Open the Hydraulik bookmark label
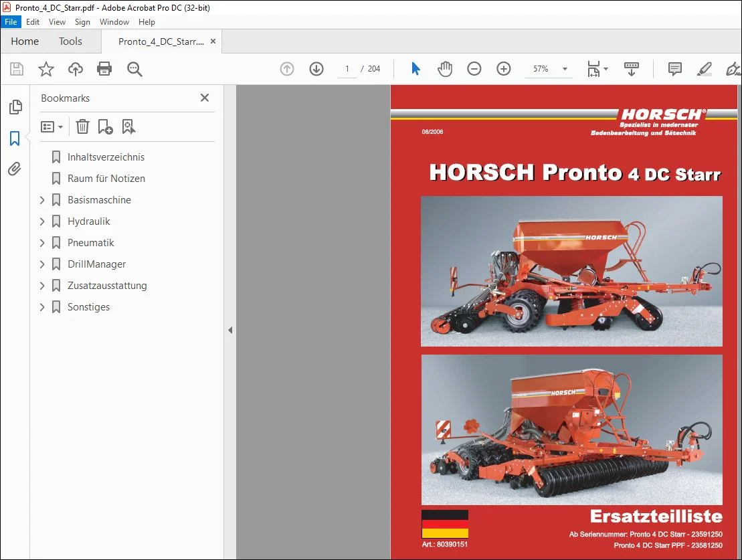 [88, 221]
